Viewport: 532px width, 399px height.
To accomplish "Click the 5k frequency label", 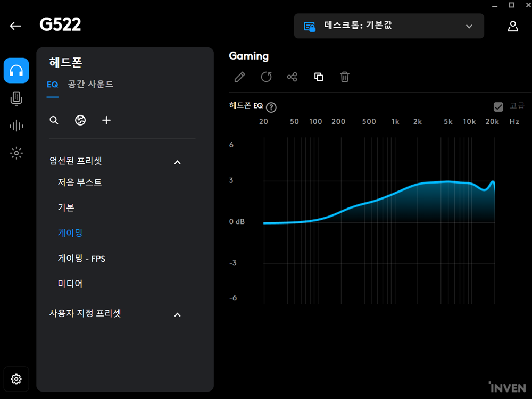I will click(448, 121).
